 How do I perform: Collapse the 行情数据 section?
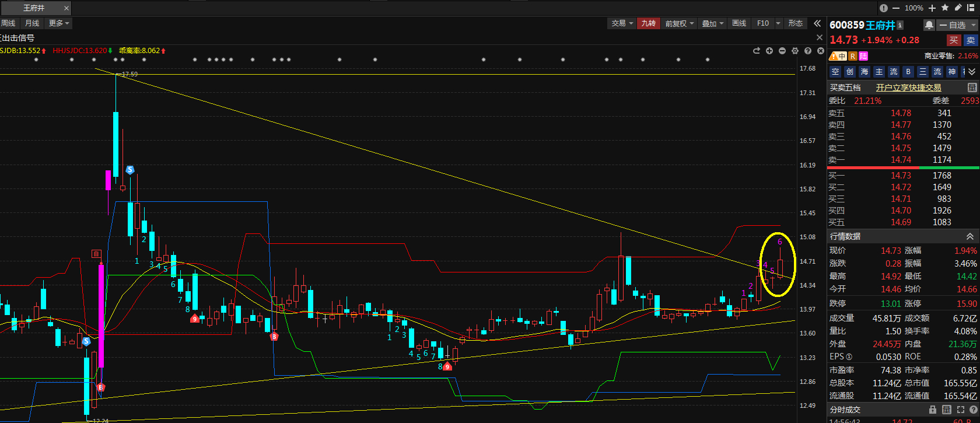point(970,236)
